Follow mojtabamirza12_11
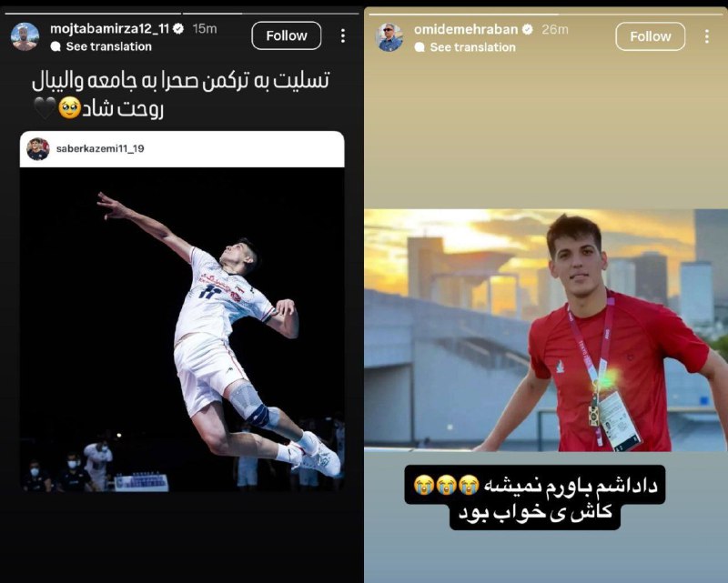The image size is (728, 583). [x=287, y=35]
